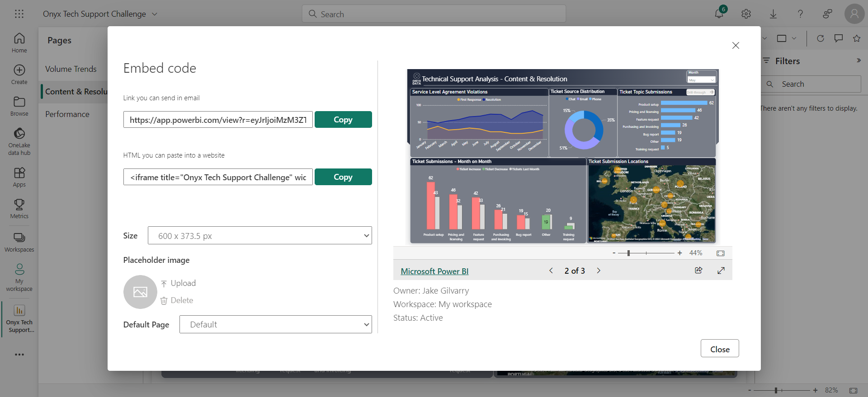Screen dimensions: 868x397
Task: Select the Volume Trends page
Action: [x=71, y=69]
